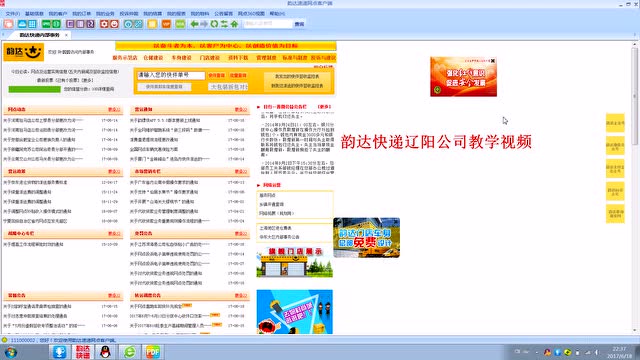Close the red banner ad

coord(493,60)
